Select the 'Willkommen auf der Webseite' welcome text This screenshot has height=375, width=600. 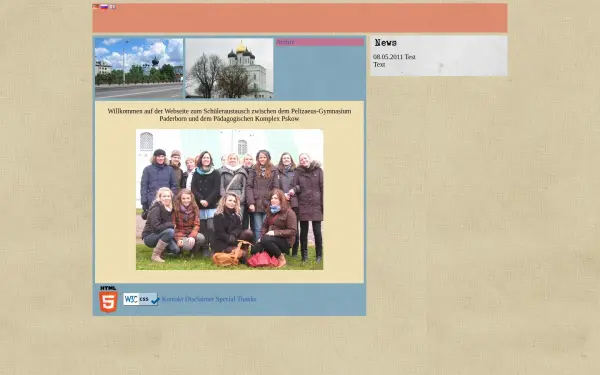click(229, 115)
